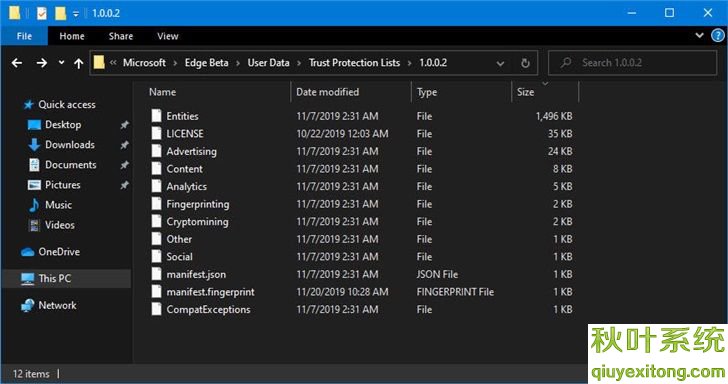The image size is (728, 384).
Task: Click the Search 1.0.0.2 field
Action: click(x=632, y=63)
